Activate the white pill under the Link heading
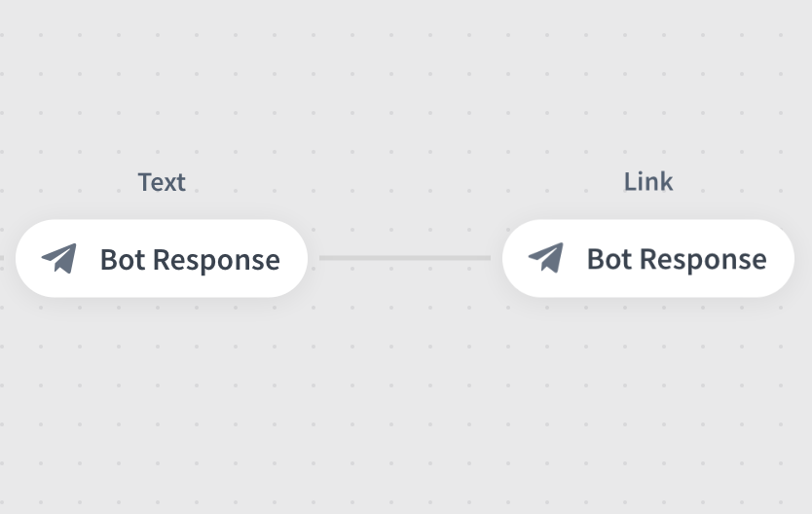Screen dimensions: 812x514 tap(648, 258)
